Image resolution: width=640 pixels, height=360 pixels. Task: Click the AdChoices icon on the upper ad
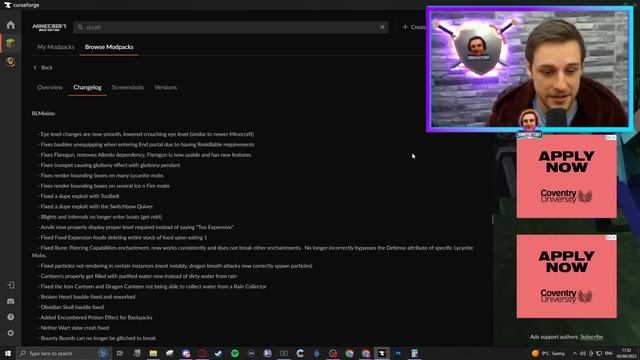[x=611, y=138]
